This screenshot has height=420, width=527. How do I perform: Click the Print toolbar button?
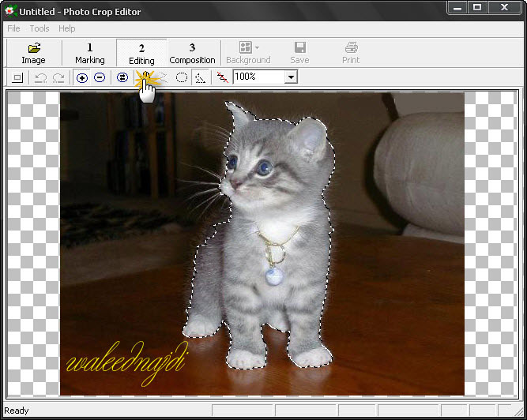click(x=351, y=53)
